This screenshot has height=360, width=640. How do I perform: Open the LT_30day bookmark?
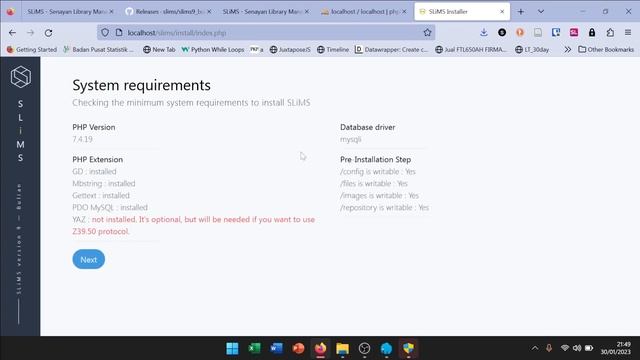(532, 49)
